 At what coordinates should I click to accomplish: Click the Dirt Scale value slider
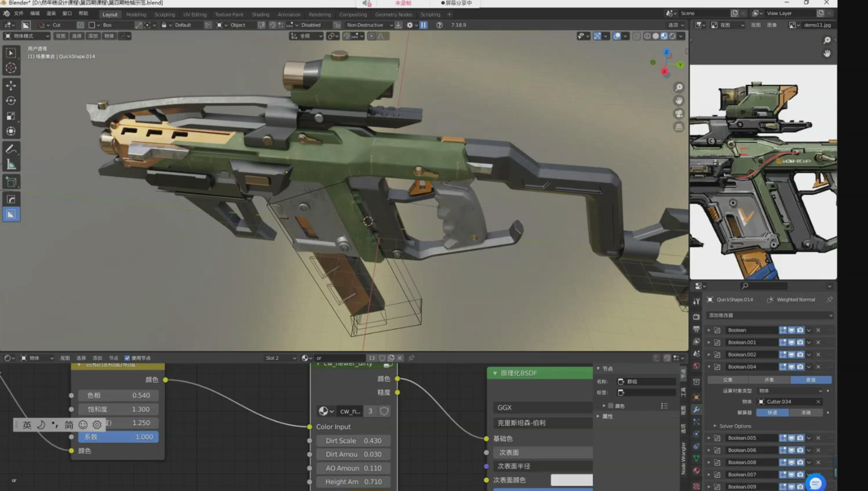[353, 440]
